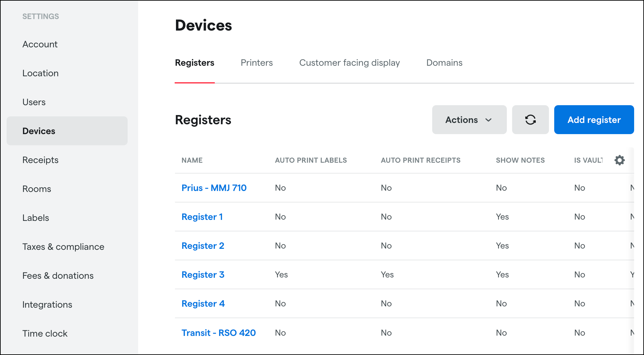Open Register 1 link

tap(202, 217)
